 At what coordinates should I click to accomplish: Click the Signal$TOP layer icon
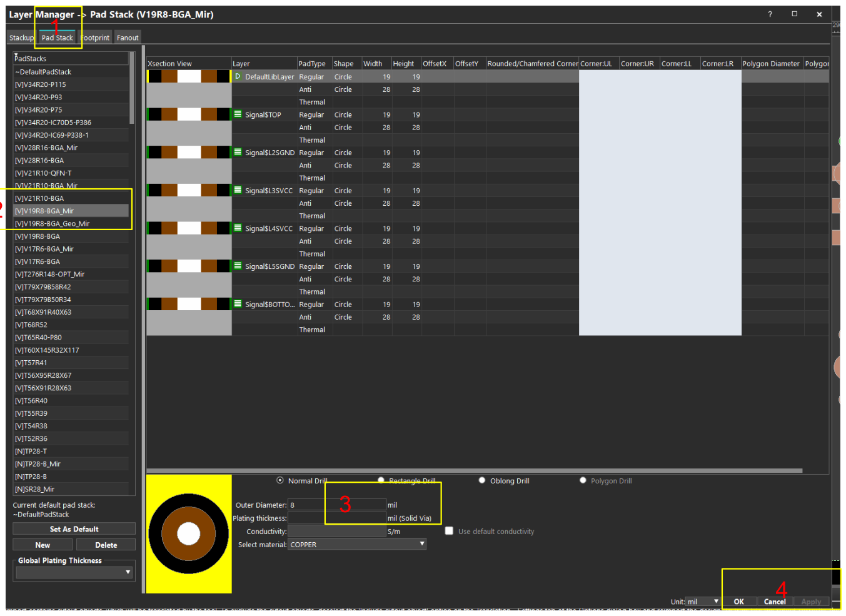238,114
